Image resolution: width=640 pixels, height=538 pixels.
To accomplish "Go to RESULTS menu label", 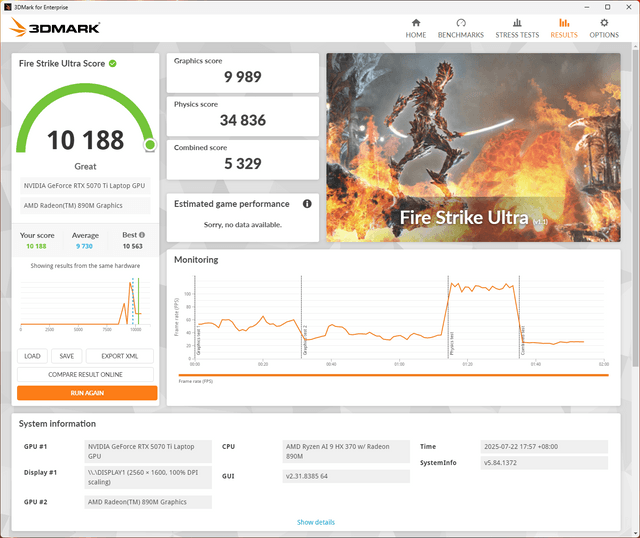I will click(x=564, y=35).
